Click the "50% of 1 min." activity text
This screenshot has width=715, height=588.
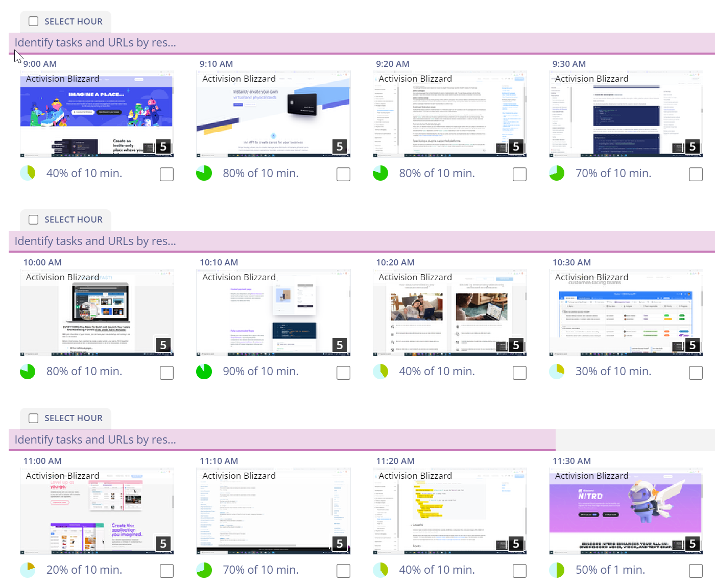coord(610,570)
